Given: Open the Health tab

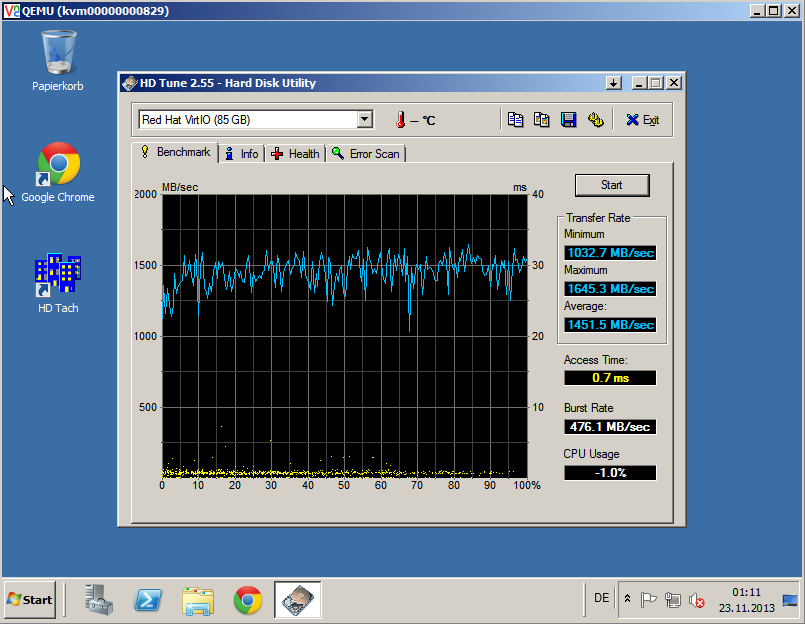Looking at the screenshot, I should click(x=296, y=154).
